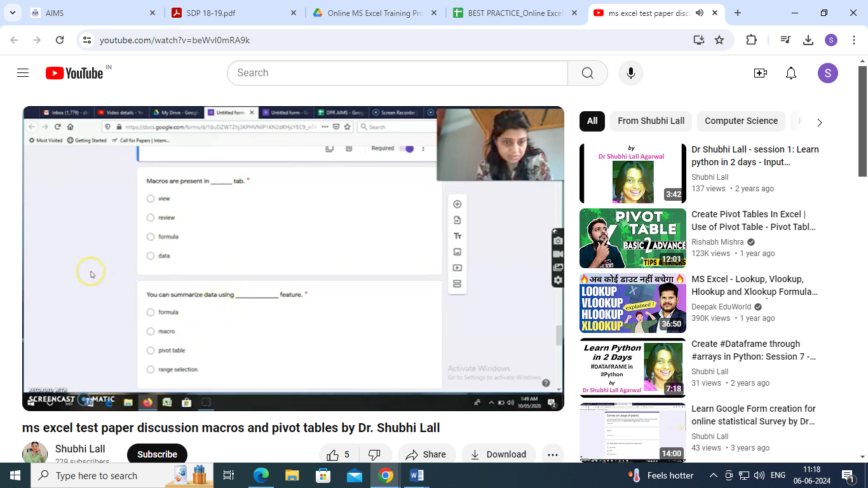Open Chrome downloads icon
This screenshot has width=868, height=488.
click(x=808, y=40)
